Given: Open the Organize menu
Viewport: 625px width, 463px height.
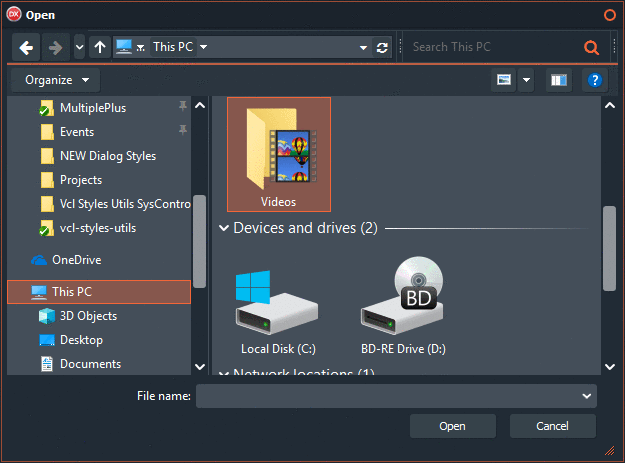Looking at the screenshot, I should 56,80.
